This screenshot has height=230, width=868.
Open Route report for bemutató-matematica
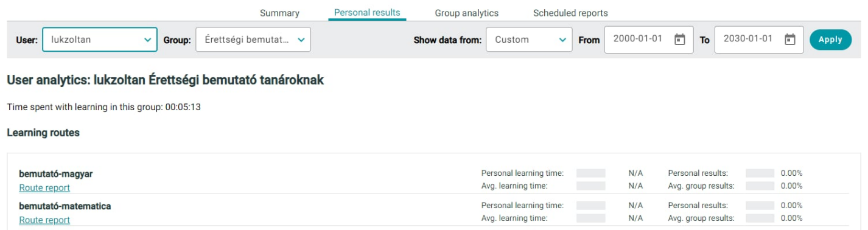pos(44,220)
